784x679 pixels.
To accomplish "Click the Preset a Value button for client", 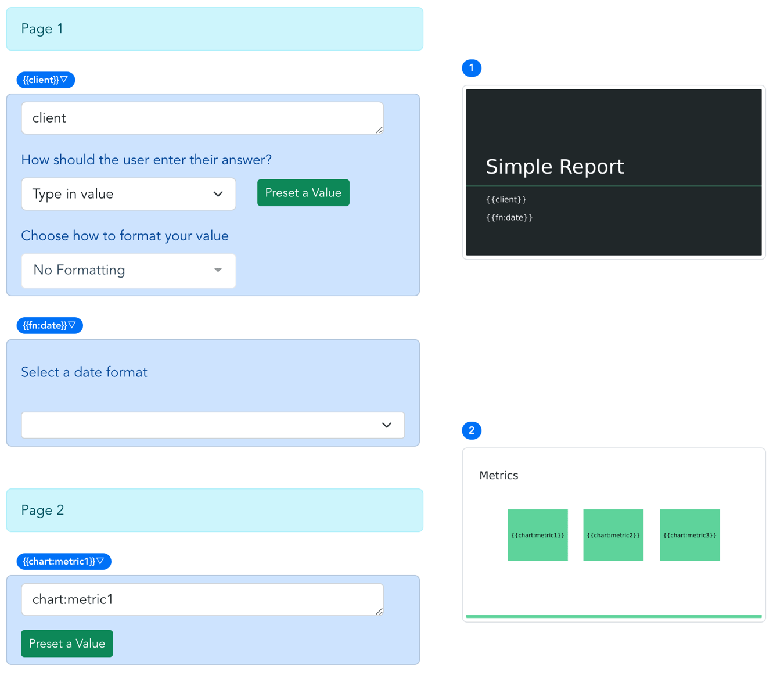I will point(303,192).
